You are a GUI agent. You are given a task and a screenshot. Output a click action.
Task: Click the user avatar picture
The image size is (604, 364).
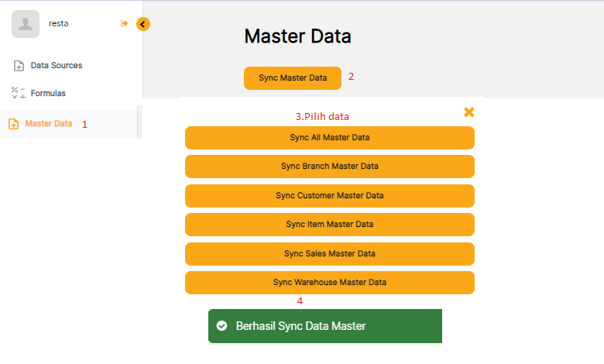pyautogui.click(x=26, y=24)
